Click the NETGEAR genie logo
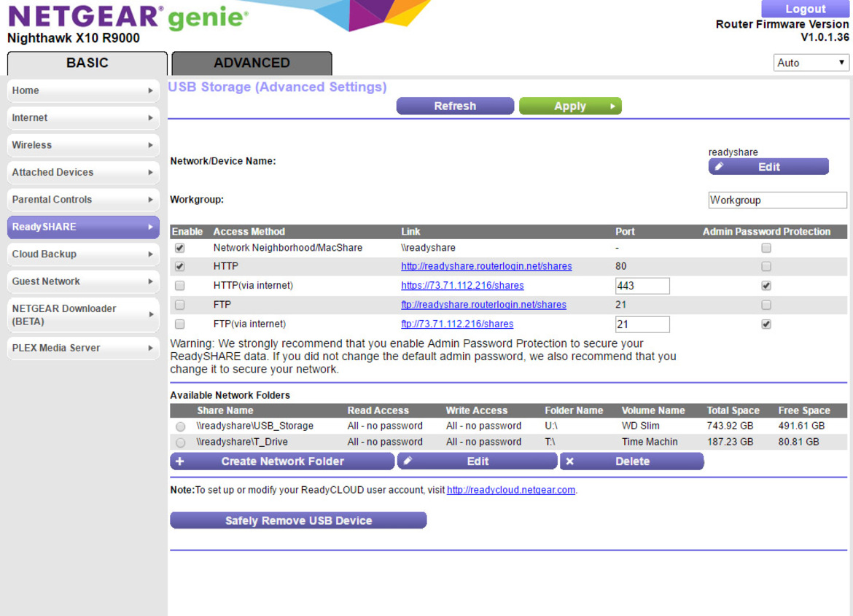 click(x=128, y=18)
